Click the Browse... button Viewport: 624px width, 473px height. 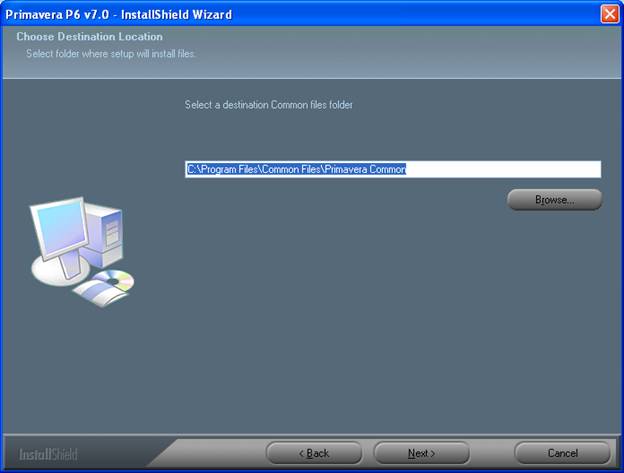(554, 199)
